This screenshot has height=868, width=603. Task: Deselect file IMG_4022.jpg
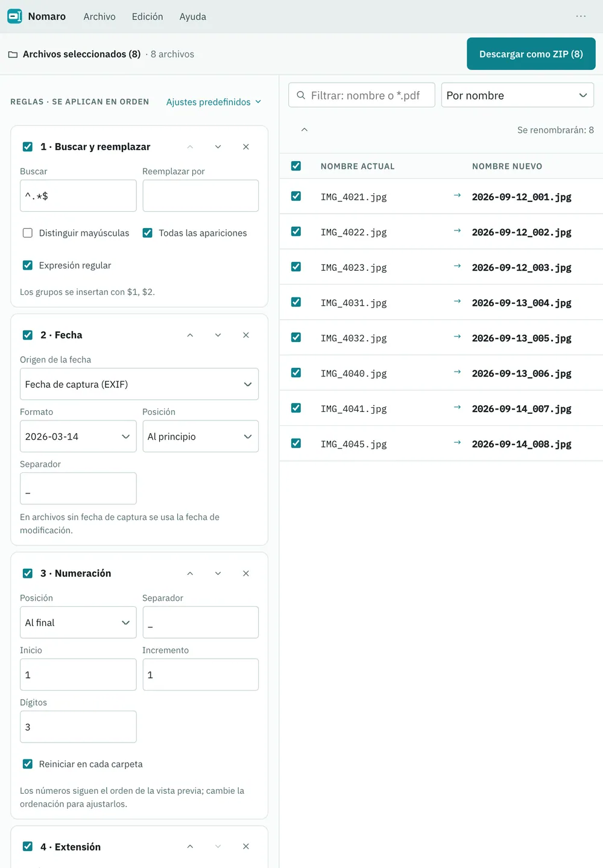click(296, 231)
